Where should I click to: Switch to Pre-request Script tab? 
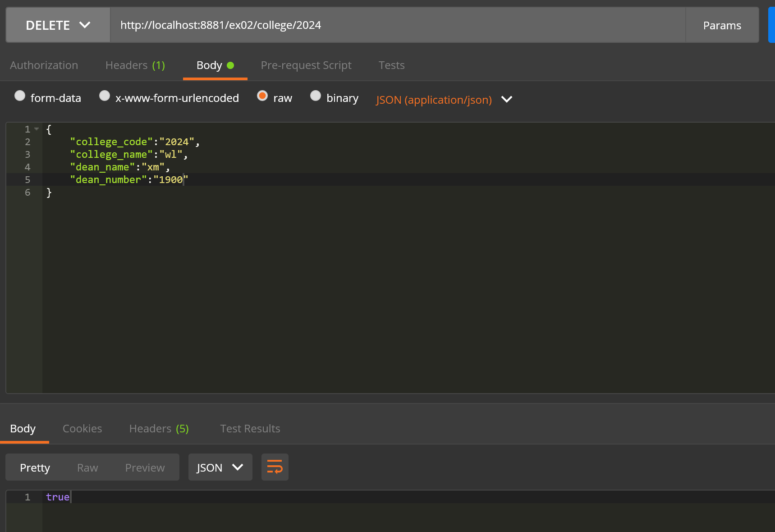click(306, 65)
